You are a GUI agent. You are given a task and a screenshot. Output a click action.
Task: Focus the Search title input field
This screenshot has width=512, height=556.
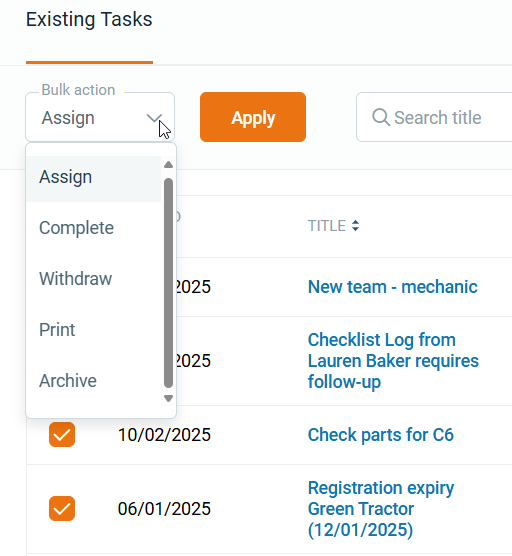(x=434, y=117)
